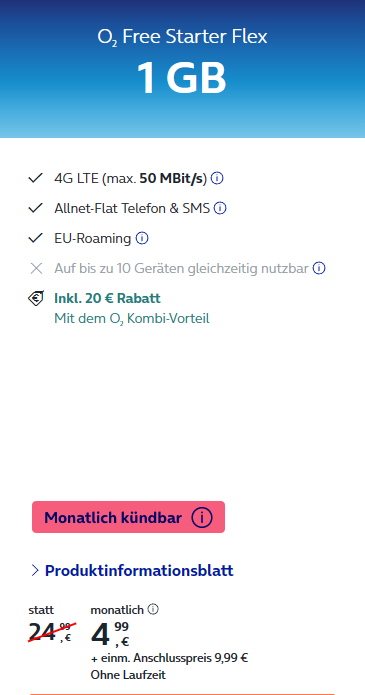Image resolution: width=365 pixels, height=695 pixels.
Task: Open info icon for 10 Geräten gleichzeitig nutzbar
Action: pyautogui.click(x=319, y=268)
